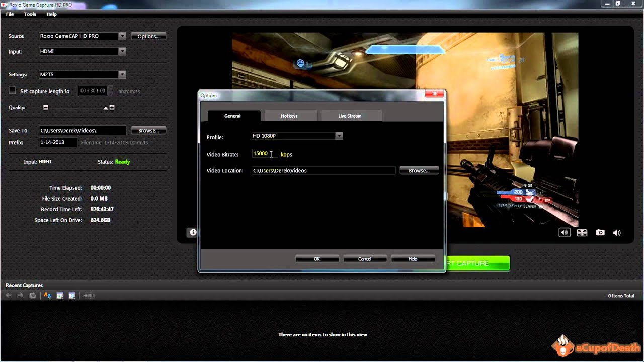
Task: Click the share arrow icon in Recent Captures toolbar
Action: click(x=89, y=295)
